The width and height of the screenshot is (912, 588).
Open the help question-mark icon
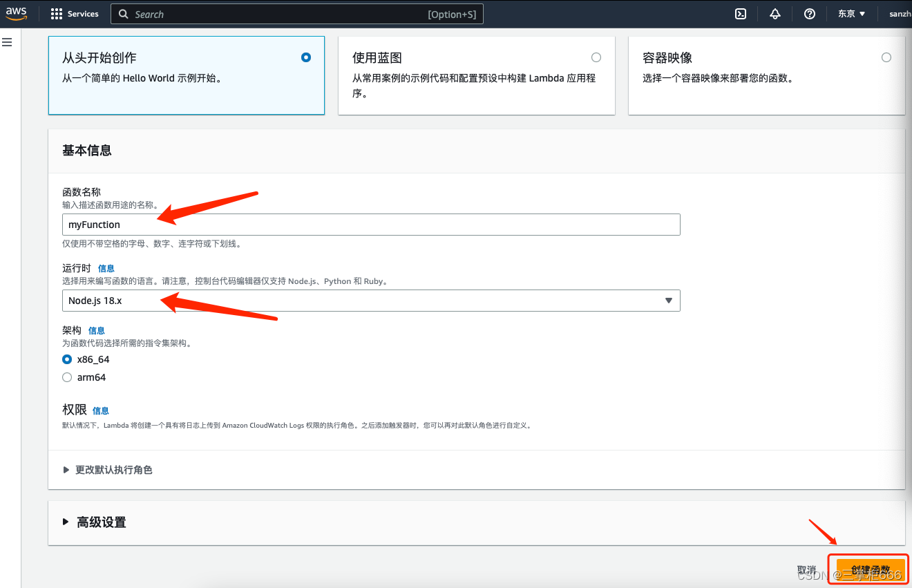point(810,14)
